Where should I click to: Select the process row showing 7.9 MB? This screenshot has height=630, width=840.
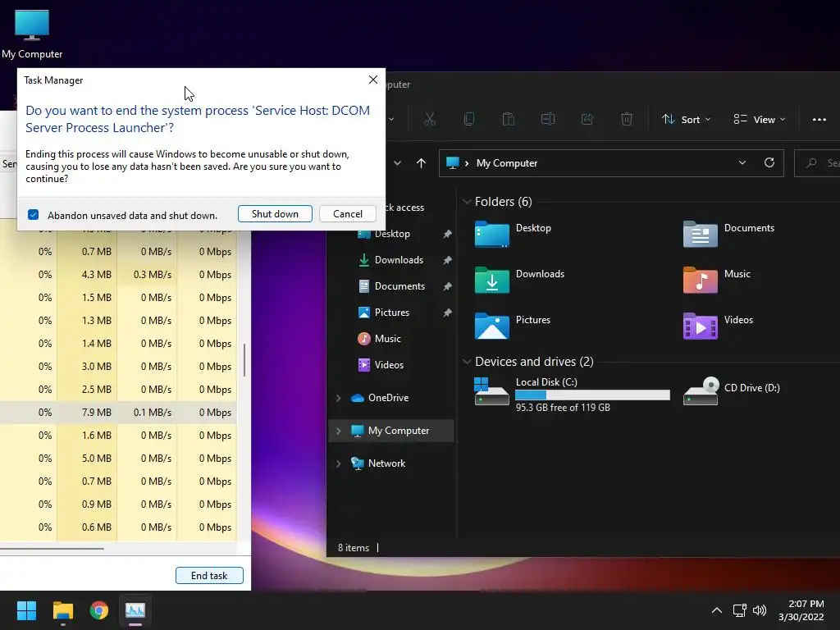click(x=118, y=413)
